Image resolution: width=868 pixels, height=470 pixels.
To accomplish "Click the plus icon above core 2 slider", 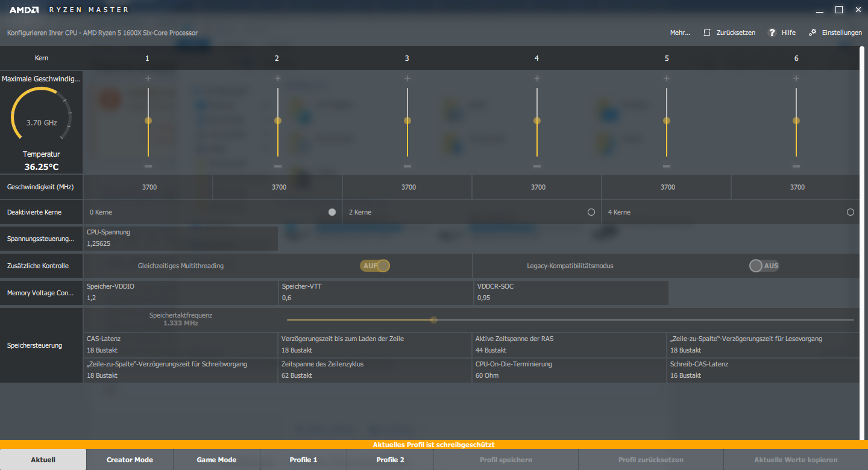I will point(278,78).
